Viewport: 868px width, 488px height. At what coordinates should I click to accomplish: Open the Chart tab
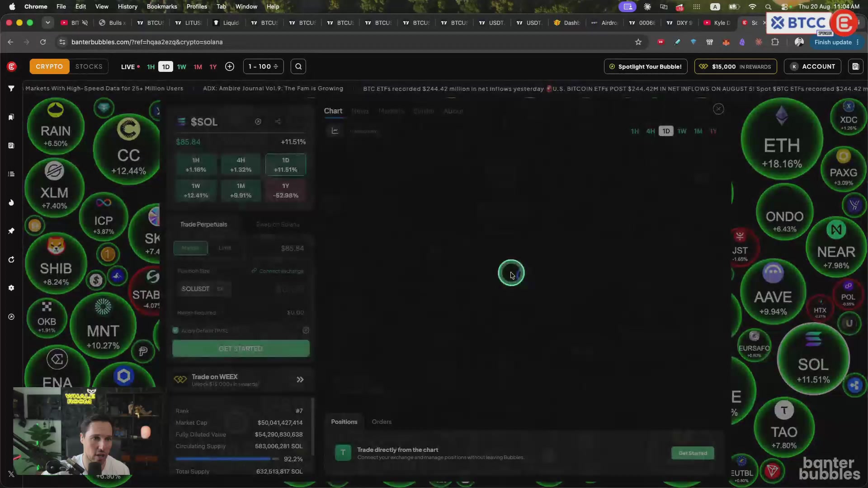pos(333,111)
